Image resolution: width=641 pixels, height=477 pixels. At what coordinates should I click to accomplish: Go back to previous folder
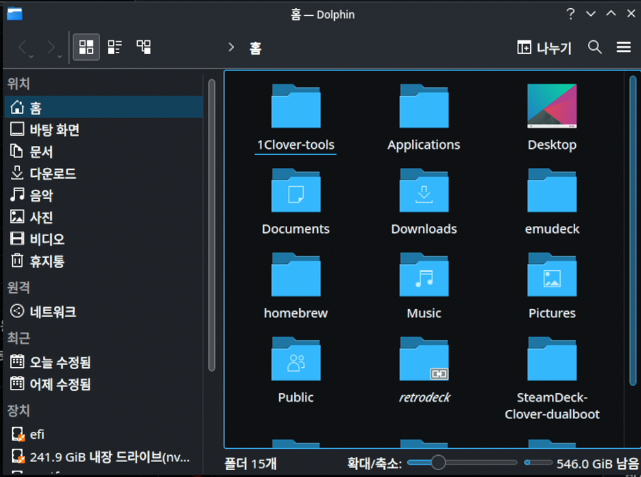[22, 47]
